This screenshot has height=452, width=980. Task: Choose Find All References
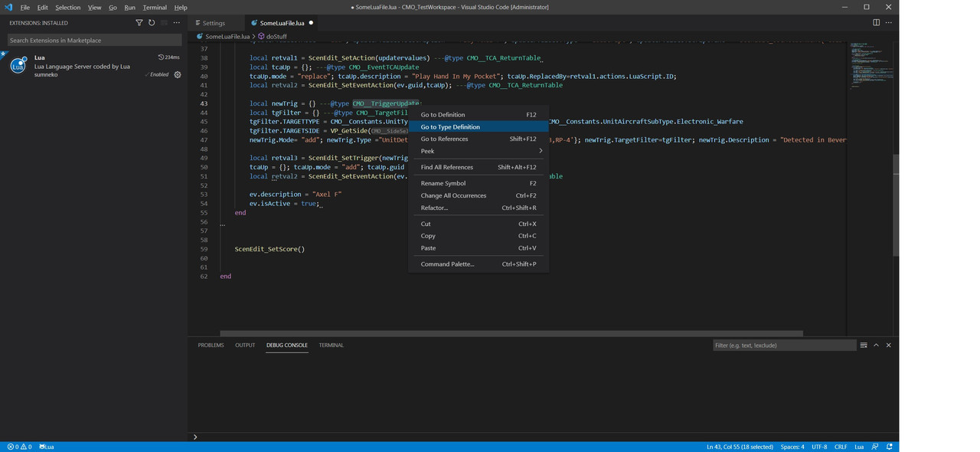479,167
